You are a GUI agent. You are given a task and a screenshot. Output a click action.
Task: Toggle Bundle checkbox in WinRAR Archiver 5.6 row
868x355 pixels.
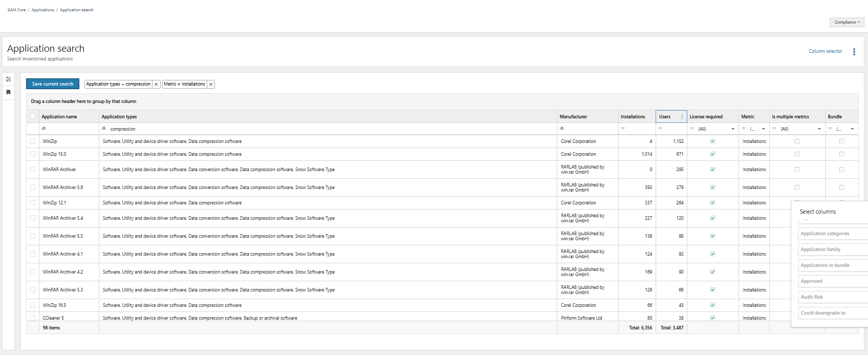pos(841,187)
